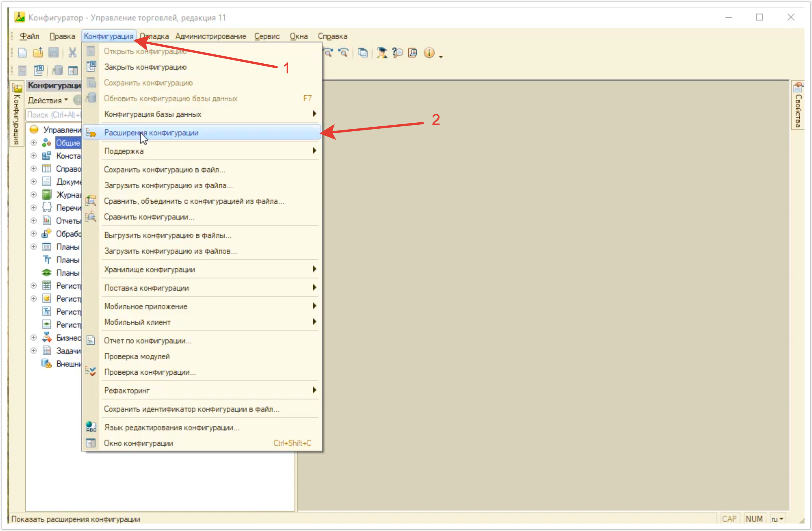This screenshot has height=531, width=812.
Task: Expand the Документы tree node
Action: (33, 181)
